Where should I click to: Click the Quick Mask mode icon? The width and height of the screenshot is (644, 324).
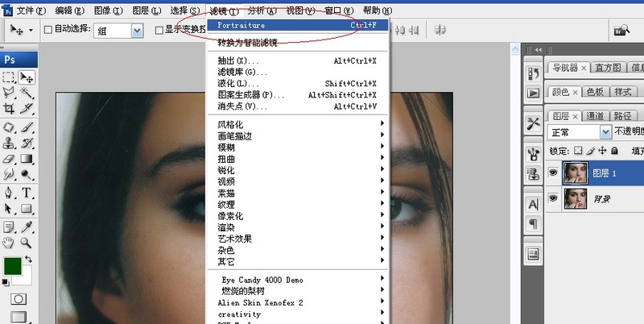click(18, 299)
